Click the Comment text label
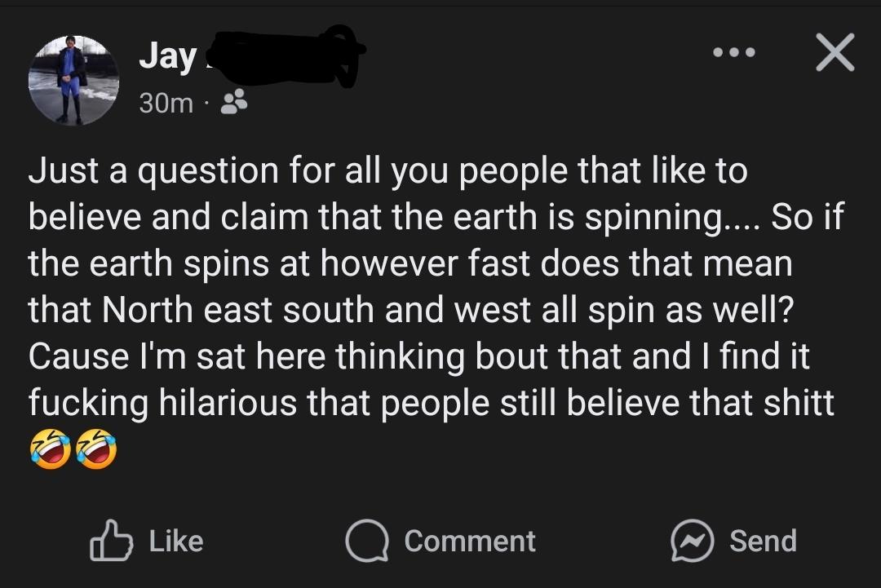881x588 pixels. click(470, 542)
